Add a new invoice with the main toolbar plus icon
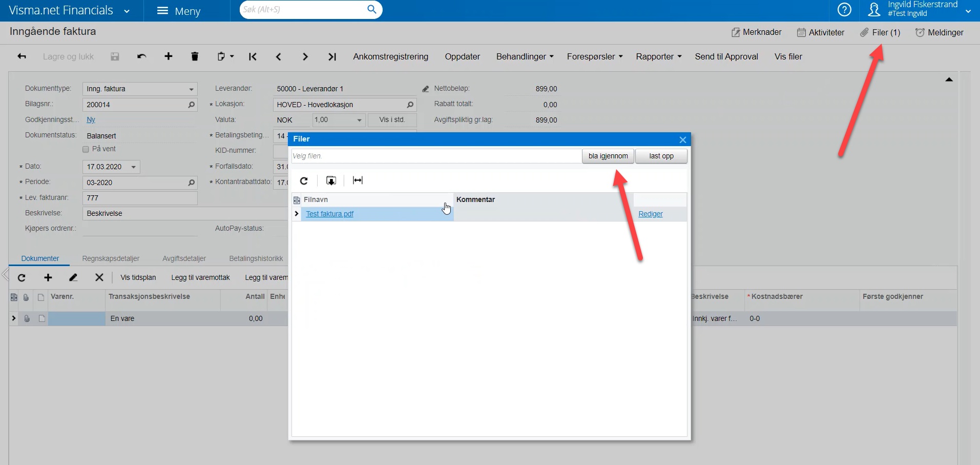Screen dimensions: 980x465 168,56
